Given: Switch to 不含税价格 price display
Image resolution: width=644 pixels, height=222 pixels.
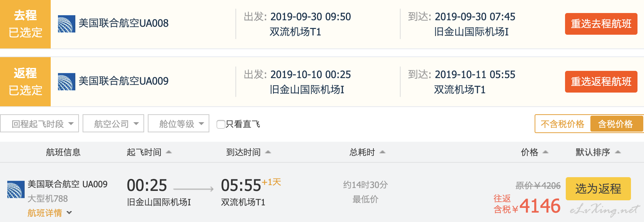Looking at the screenshot, I should 563,124.
